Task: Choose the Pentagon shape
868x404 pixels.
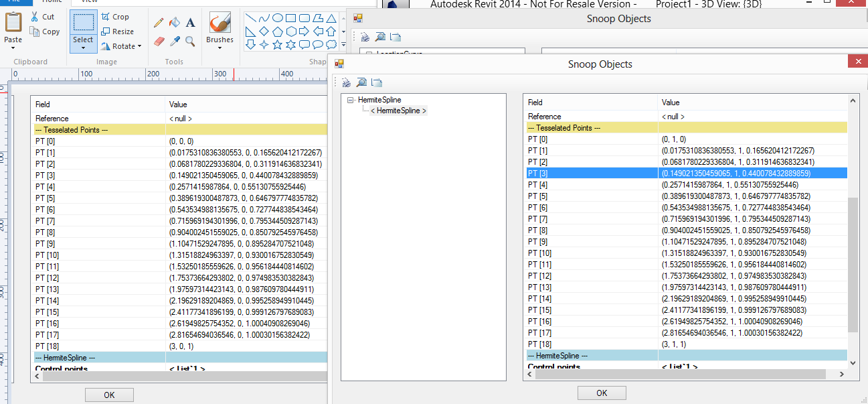Action: coord(277,31)
